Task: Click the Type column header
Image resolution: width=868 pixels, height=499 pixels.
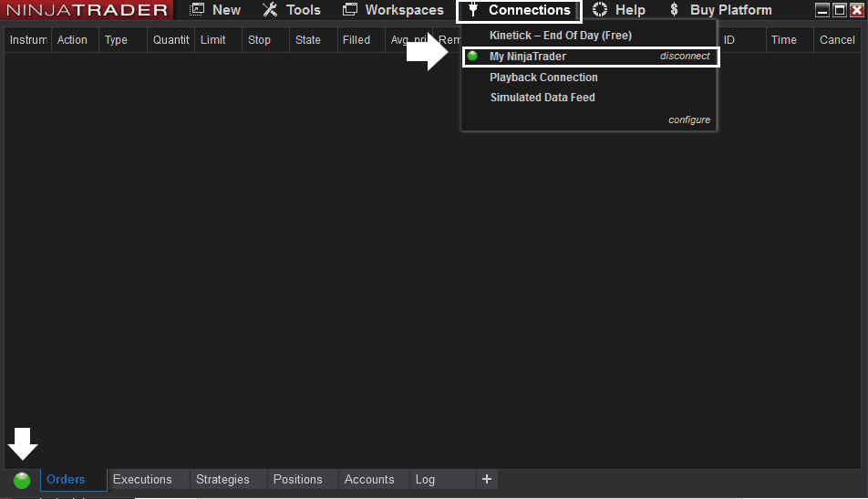Action: pyautogui.click(x=123, y=40)
